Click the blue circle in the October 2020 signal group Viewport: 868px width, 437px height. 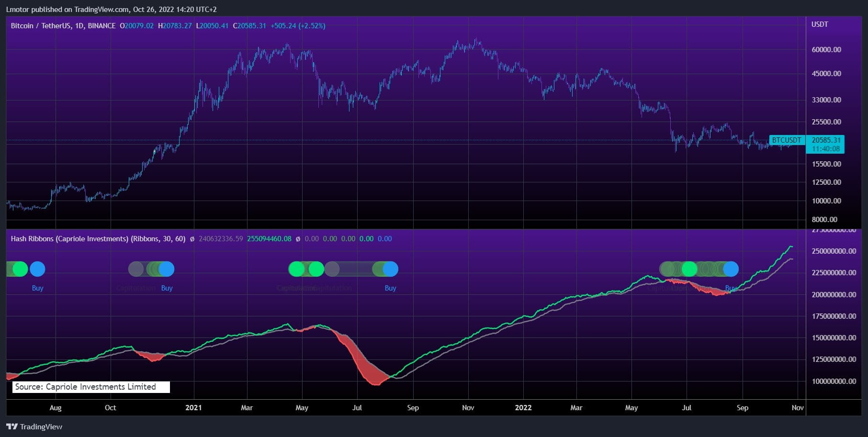(167, 269)
